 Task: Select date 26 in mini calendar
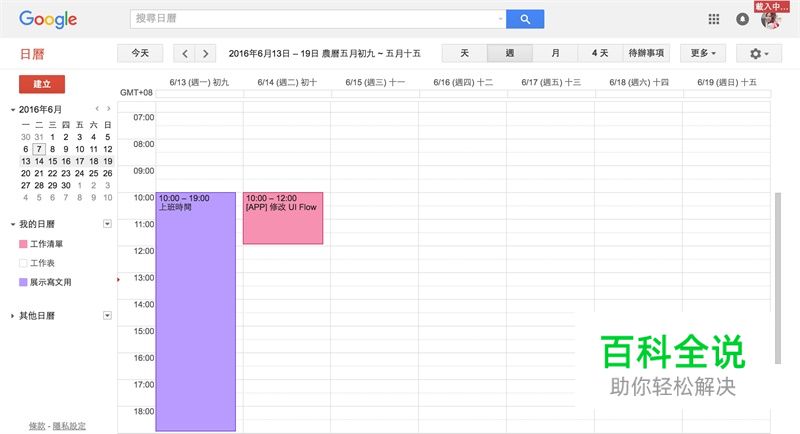pos(108,173)
